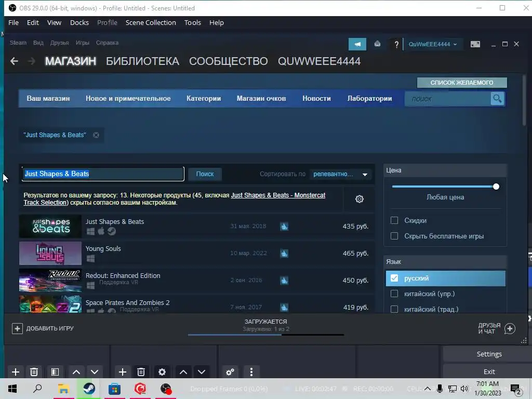
Task: Click the store поиск input box
Action: (447, 99)
